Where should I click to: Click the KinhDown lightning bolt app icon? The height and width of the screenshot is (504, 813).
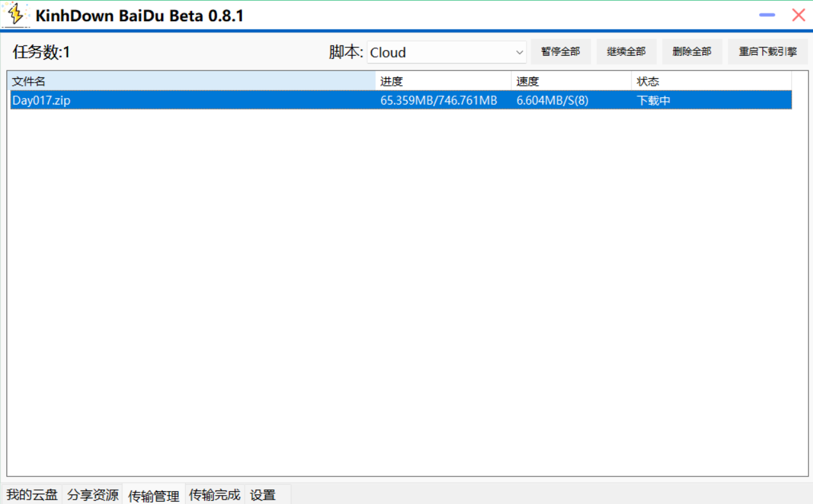[x=15, y=14]
